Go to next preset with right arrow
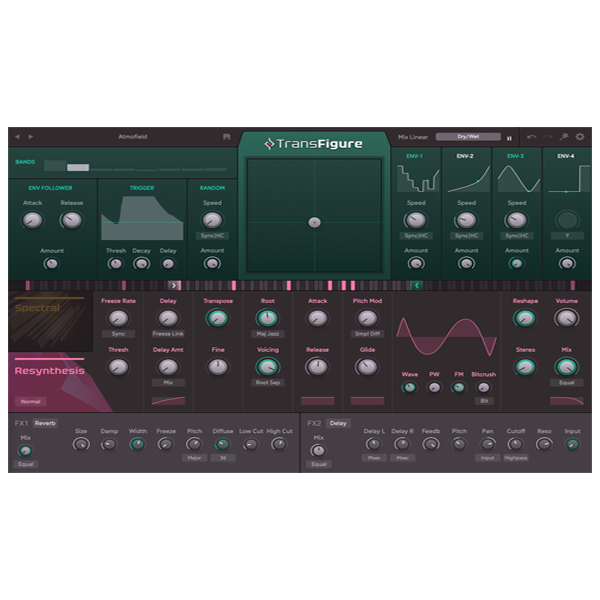Image resolution: width=600 pixels, height=600 pixels. click(x=31, y=137)
